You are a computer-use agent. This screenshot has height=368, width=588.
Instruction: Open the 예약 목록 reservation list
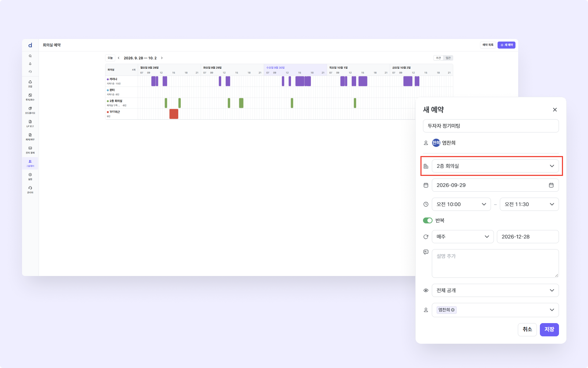488,45
